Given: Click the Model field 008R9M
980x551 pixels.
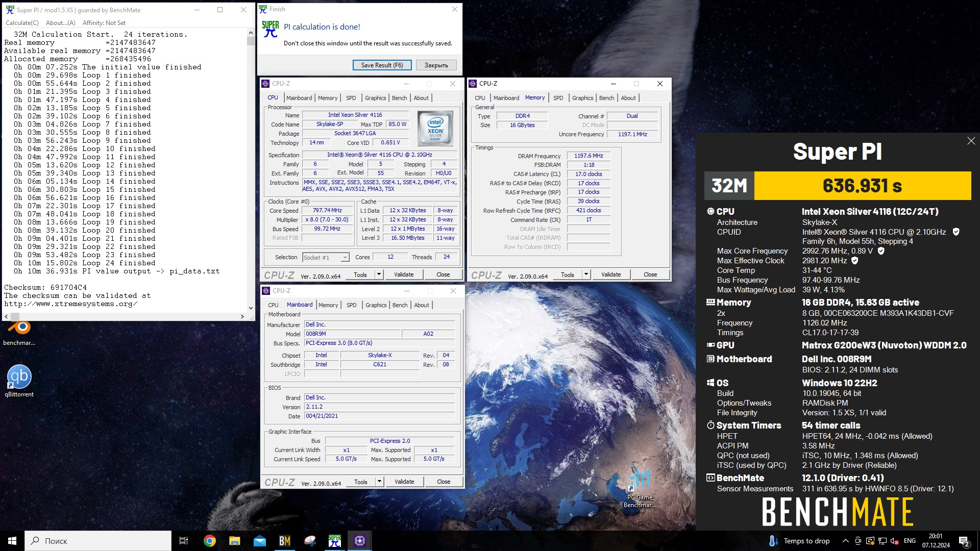Looking at the screenshot, I should (x=352, y=334).
